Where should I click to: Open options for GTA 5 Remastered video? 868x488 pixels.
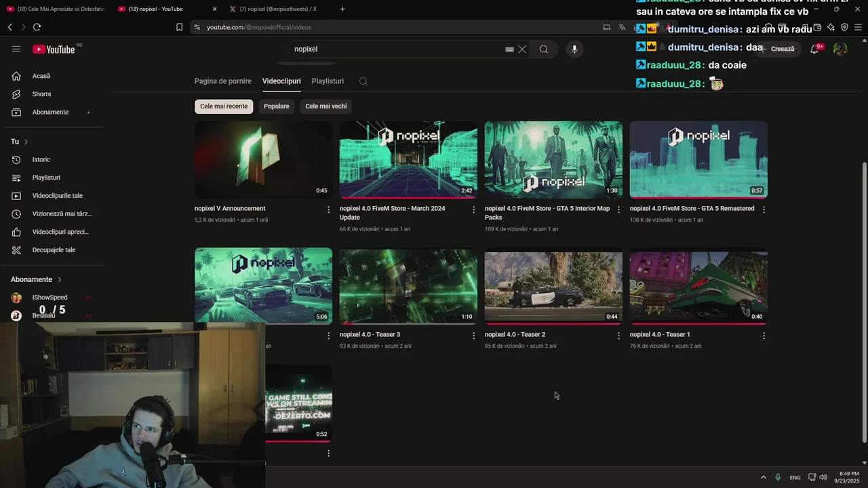pos(764,209)
